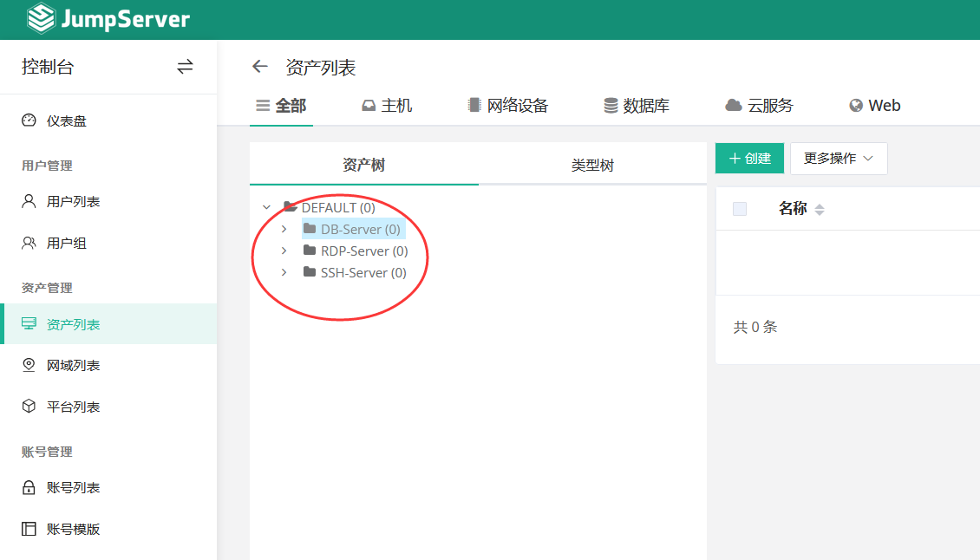The image size is (980, 560).
Task: Click the 资产管理 section label
Action: tap(47, 288)
